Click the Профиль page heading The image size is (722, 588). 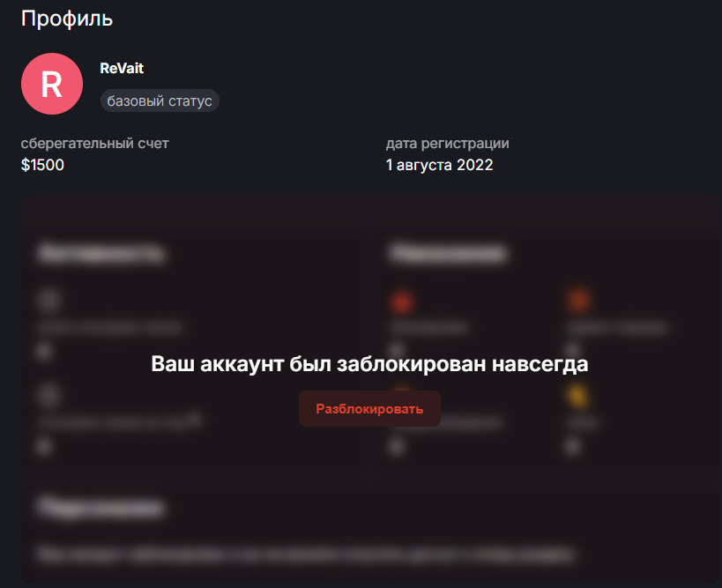pos(67,19)
